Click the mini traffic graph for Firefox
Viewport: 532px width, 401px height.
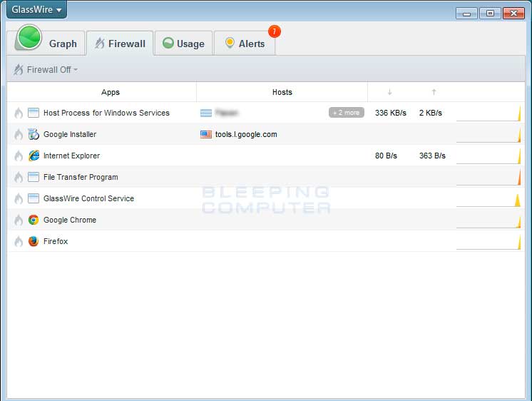coord(488,242)
